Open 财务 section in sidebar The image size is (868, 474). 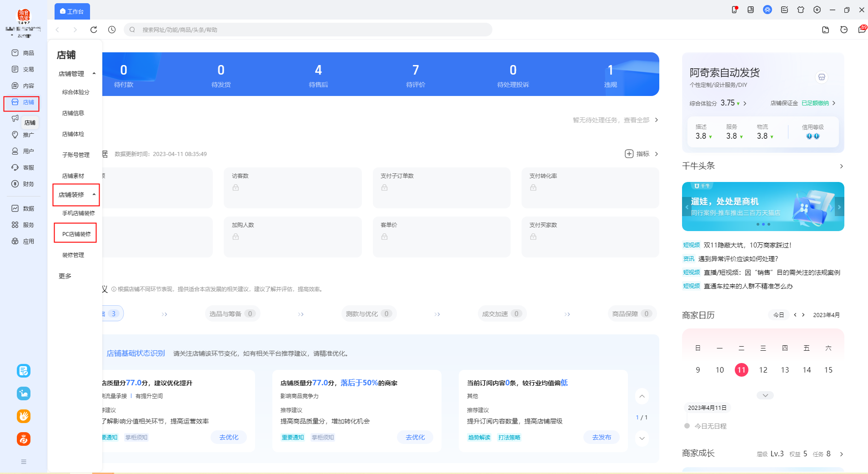click(x=23, y=184)
